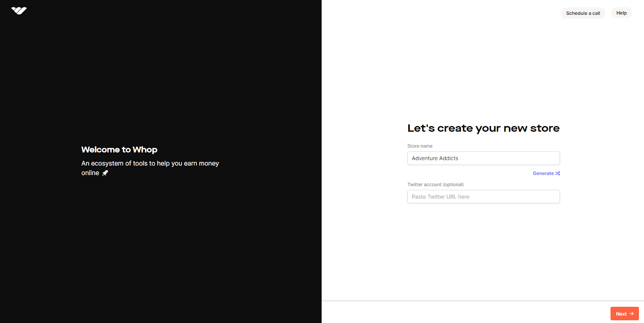Generate a random store name
The height and width of the screenshot is (323, 644).
(x=546, y=174)
